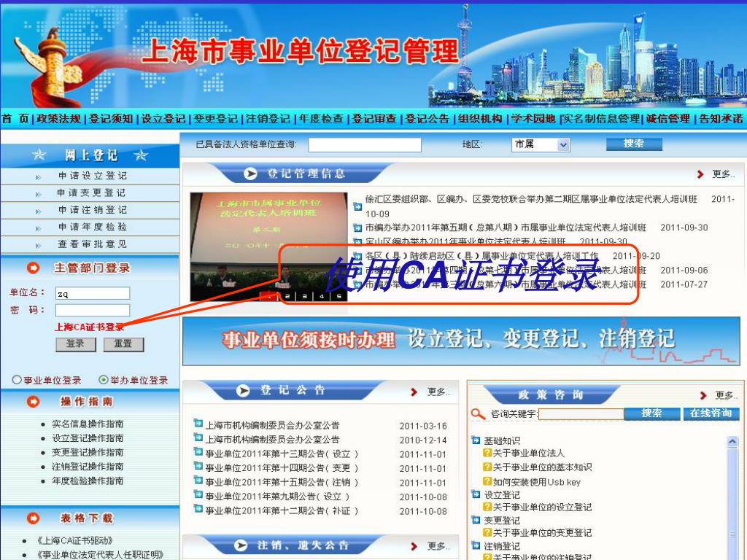Click the question icon beside 关于事业单位法人
Image resolution: width=747 pixels, height=560 pixels.
click(x=487, y=453)
